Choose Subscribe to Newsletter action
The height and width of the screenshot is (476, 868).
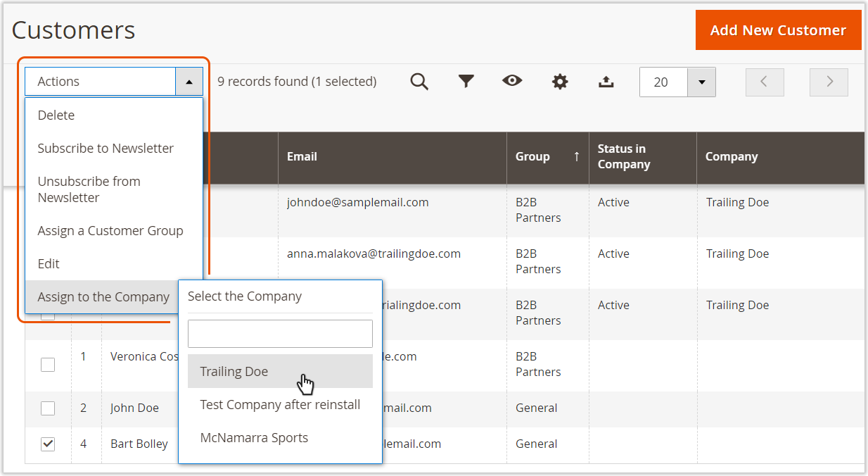point(114,148)
